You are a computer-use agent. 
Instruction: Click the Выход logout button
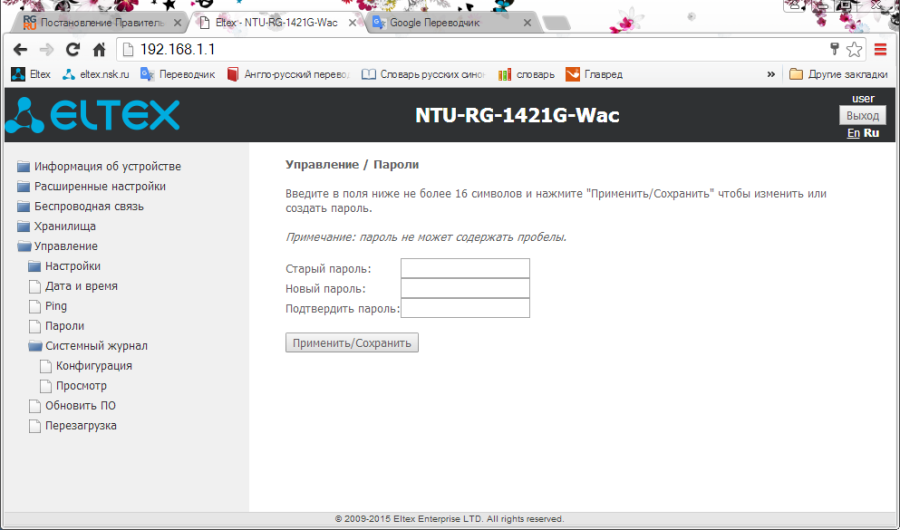click(x=862, y=115)
